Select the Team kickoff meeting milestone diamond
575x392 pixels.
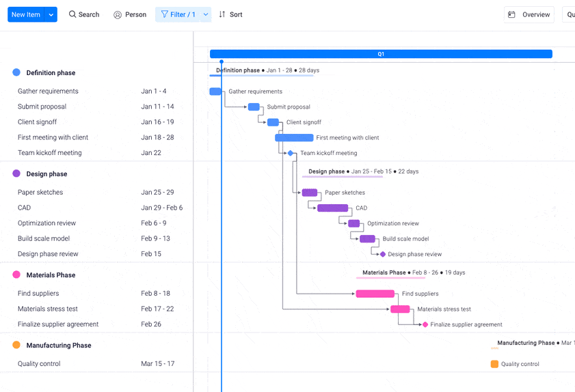pyautogui.click(x=291, y=153)
